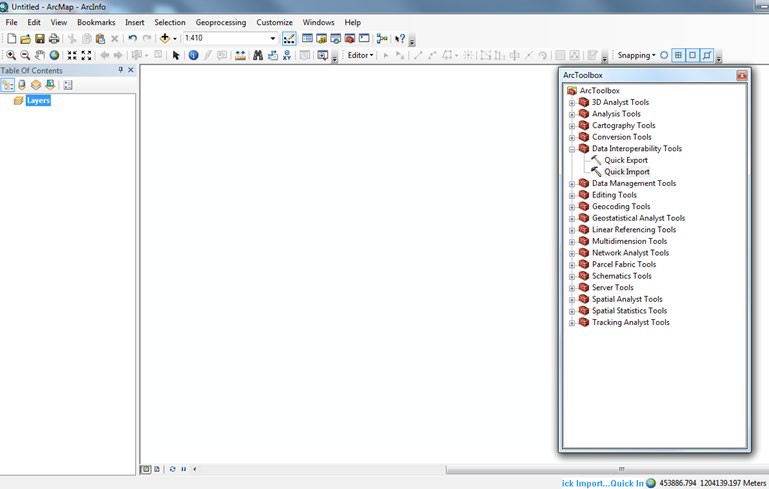Refresh the map view button
This screenshot has height=489, width=769.
tap(172, 469)
